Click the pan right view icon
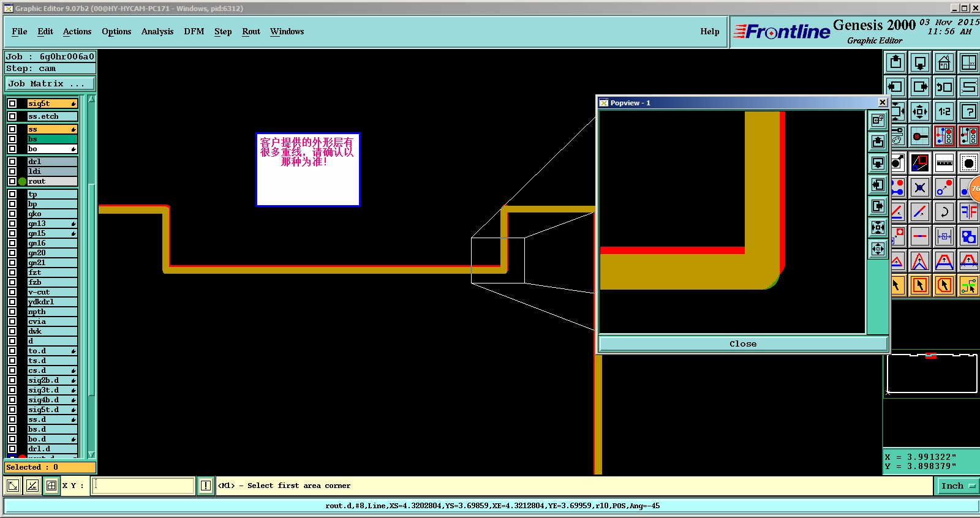The width and height of the screenshot is (980, 518). coord(920,87)
